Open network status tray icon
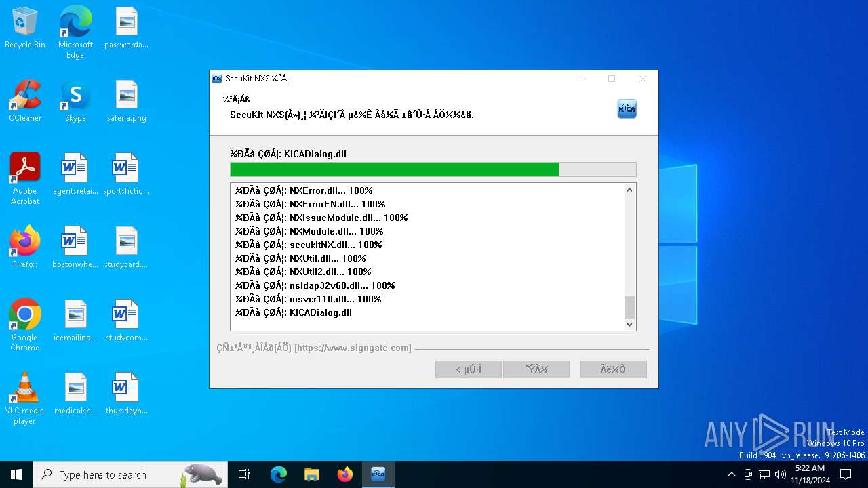868x488 pixels. 764,474
